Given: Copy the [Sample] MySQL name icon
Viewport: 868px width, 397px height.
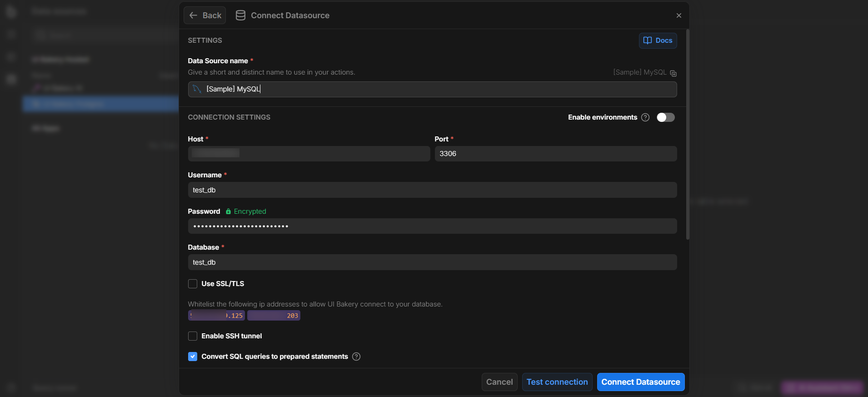Looking at the screenshot, I should (673, 73).
